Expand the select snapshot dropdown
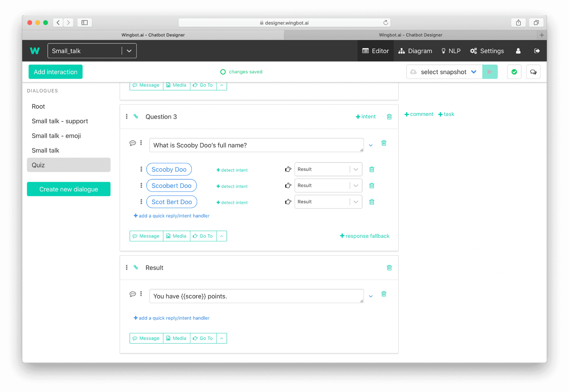Viewport: 569px width, 392px height. 474,72
